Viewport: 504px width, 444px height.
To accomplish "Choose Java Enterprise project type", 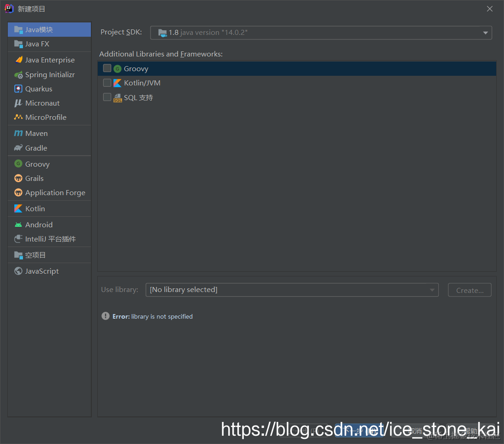I will click(50, 60).
